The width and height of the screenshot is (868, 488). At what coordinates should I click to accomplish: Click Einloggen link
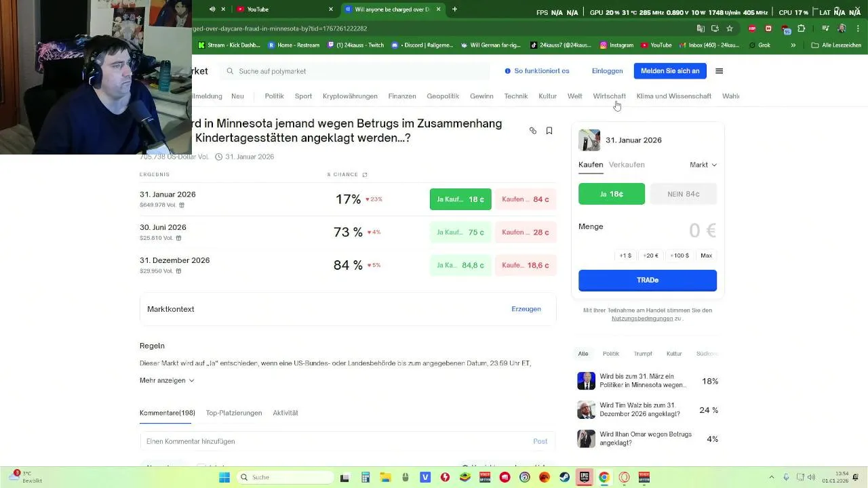607,71
